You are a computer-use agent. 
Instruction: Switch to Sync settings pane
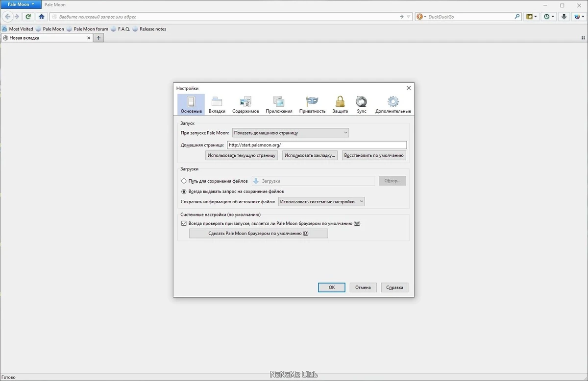click(362, 104)
